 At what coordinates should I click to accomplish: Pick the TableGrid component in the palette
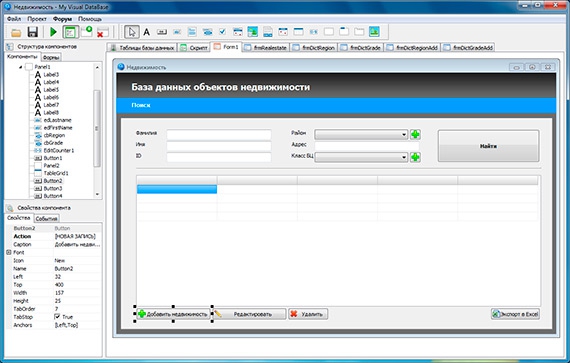click(x=298, y=32)
